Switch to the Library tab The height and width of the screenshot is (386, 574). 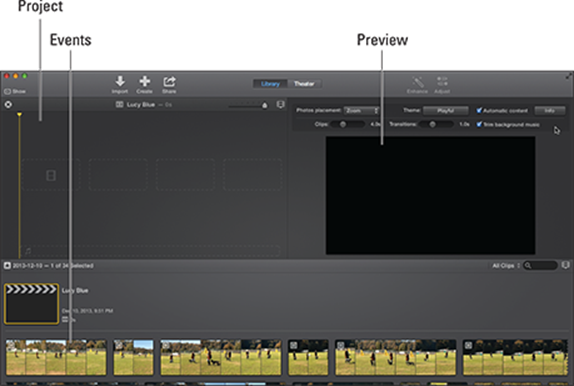pos(270,84)
